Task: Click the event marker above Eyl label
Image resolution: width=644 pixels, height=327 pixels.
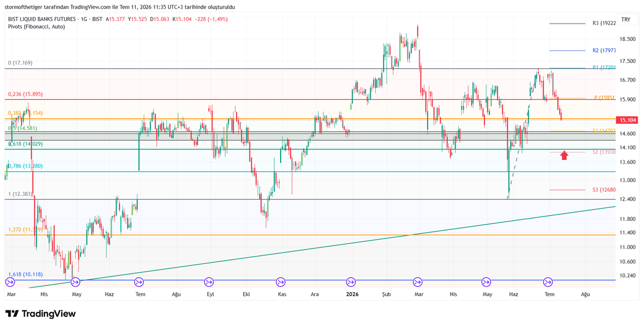Action: point(209,281)
